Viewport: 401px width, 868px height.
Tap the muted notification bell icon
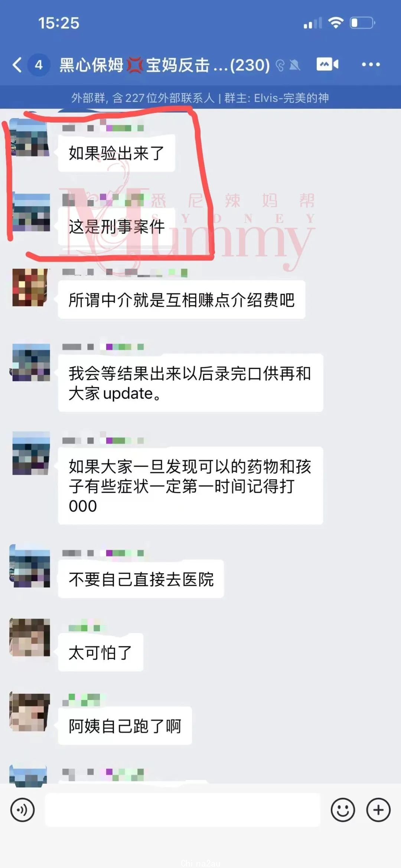(x=294, y=65)
